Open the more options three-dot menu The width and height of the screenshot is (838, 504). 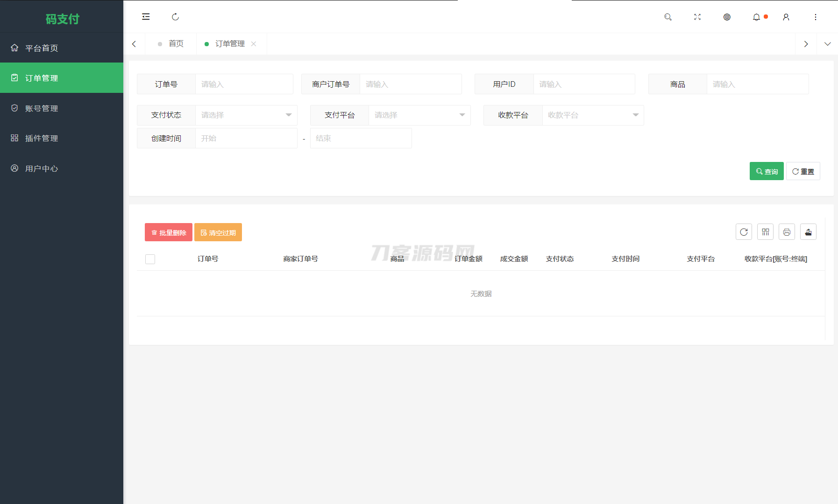816,17
